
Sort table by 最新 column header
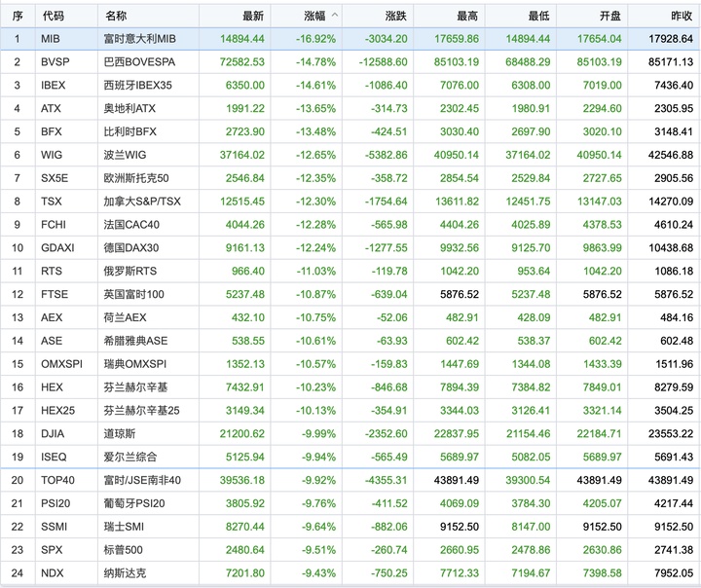click(x=253, y=17)
